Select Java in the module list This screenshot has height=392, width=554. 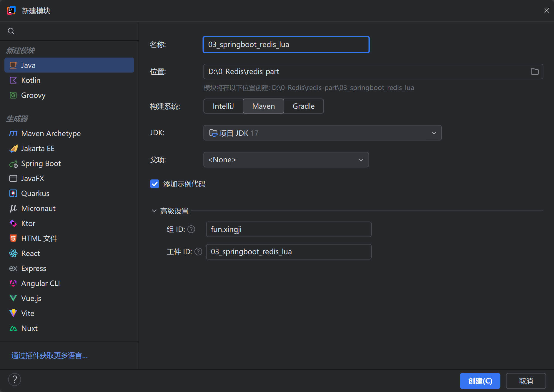[69, 65]
